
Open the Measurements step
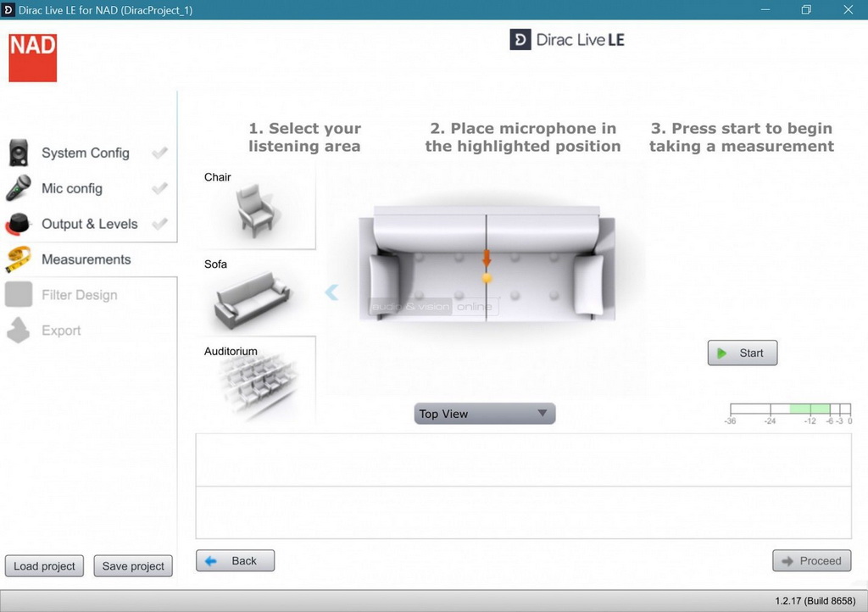pyautogui.click(x=86, y=259)
